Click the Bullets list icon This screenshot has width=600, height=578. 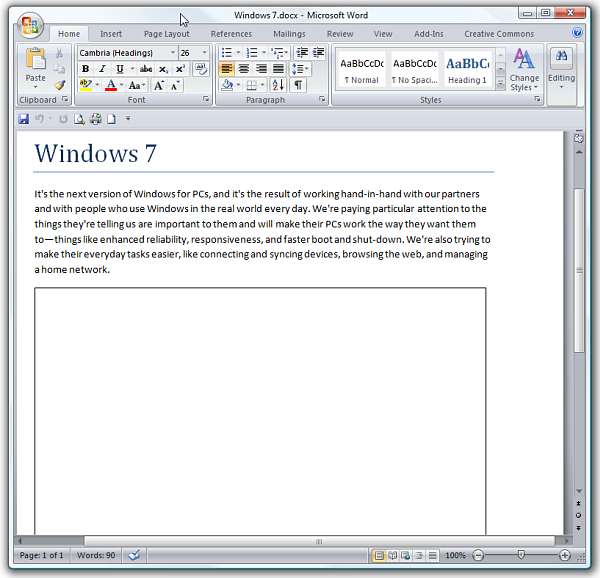(x=227, y=52)
